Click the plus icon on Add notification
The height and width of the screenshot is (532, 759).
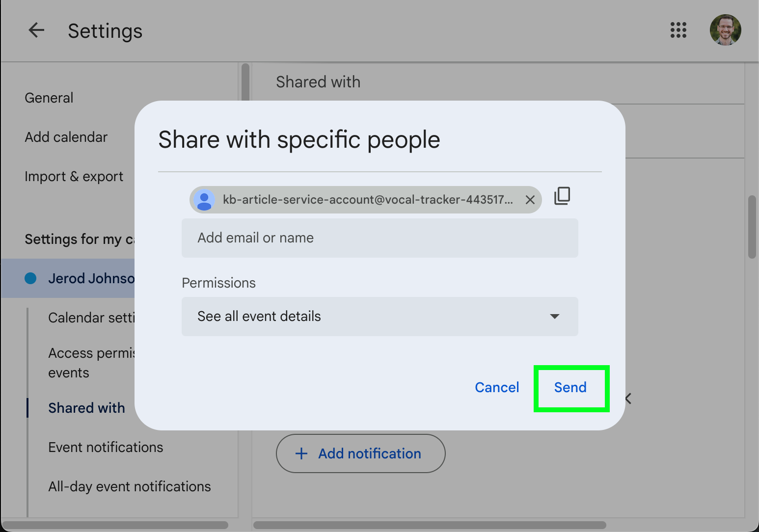[x=301, y=453]
